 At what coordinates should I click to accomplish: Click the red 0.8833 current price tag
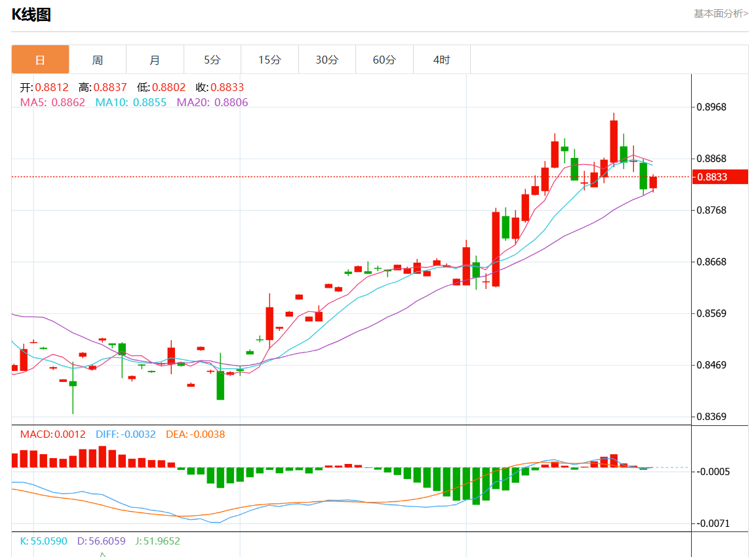720,177
